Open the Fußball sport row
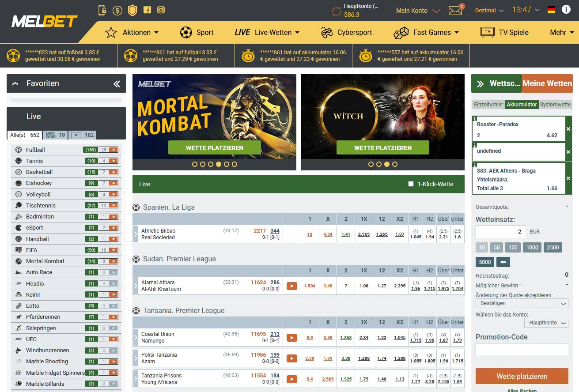Screen dimensions: 579x392 pos(66,150)
